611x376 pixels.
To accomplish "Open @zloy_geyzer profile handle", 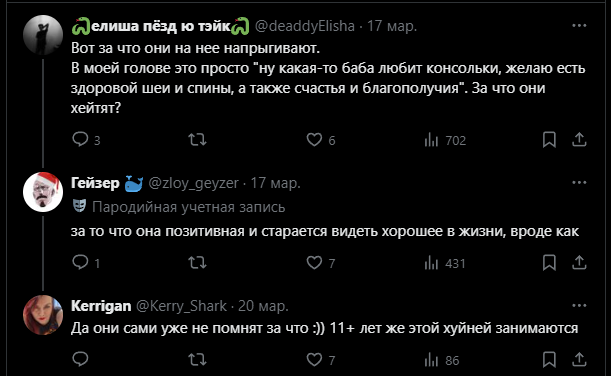I will [193, 183].
